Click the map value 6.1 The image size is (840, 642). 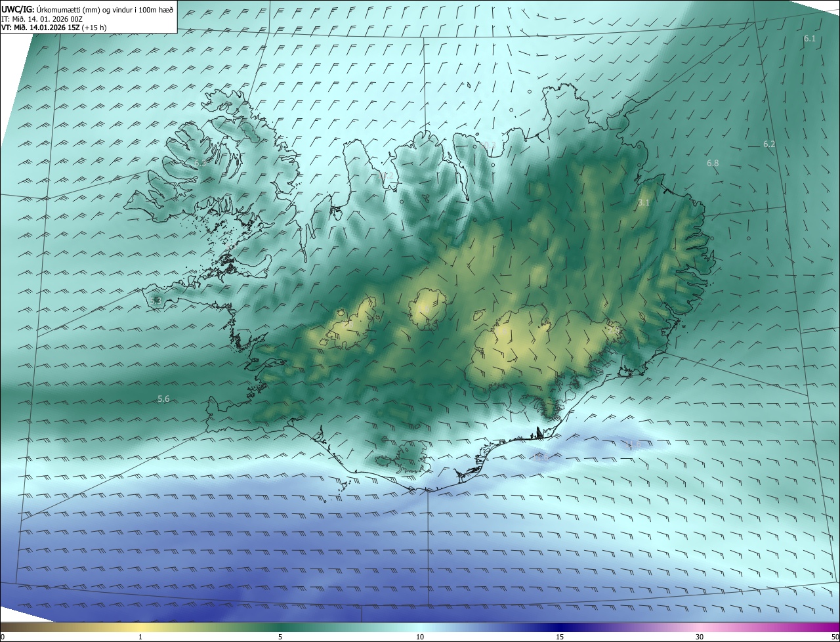tap(810, 39)
